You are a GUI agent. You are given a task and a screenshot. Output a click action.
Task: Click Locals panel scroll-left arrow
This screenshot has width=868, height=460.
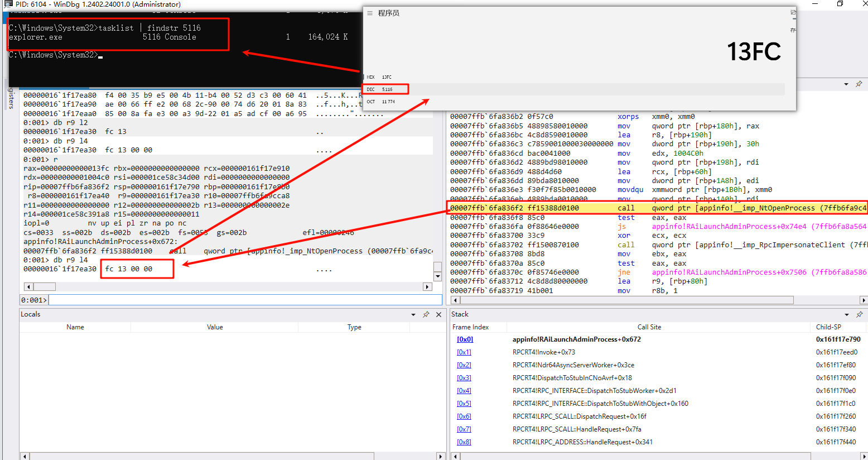(25, 456)
